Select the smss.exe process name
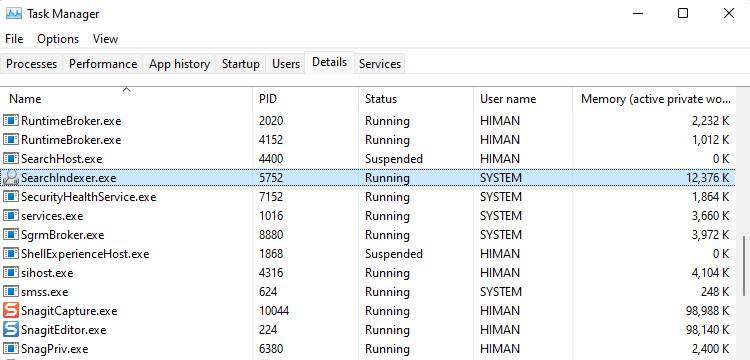This screenshot has height=360, width=750. (x=44, y=292)
